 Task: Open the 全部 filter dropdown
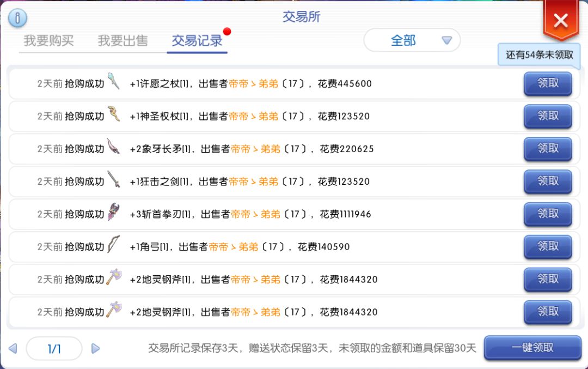click(x=412, y=40)
